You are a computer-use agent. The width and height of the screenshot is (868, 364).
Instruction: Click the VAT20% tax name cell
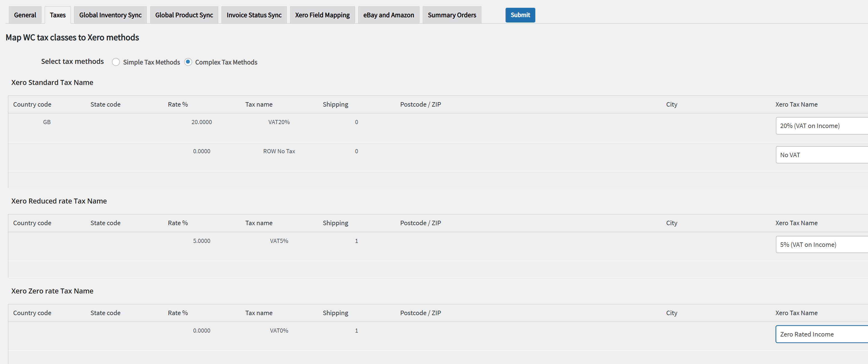[279, 122]
